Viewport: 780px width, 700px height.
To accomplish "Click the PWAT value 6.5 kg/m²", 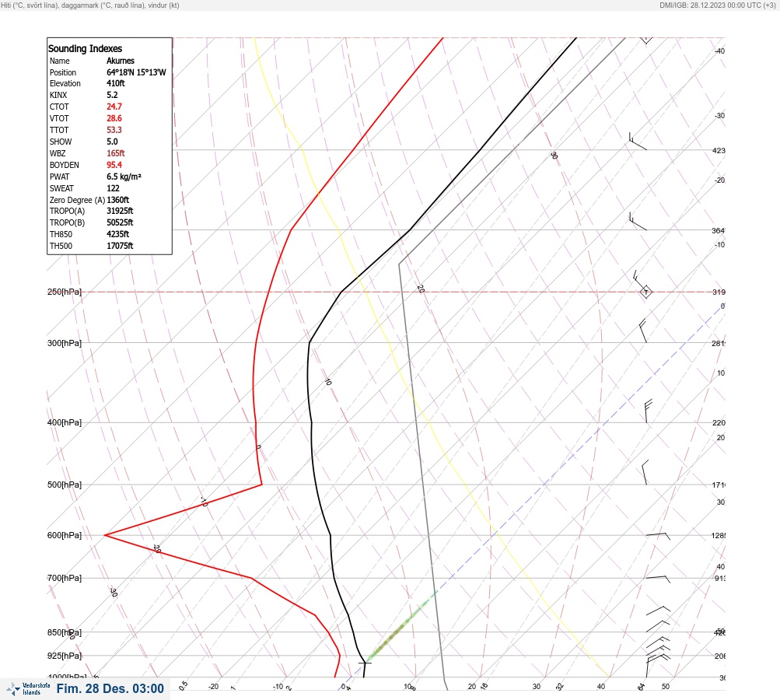I will (x=124, y=177).
